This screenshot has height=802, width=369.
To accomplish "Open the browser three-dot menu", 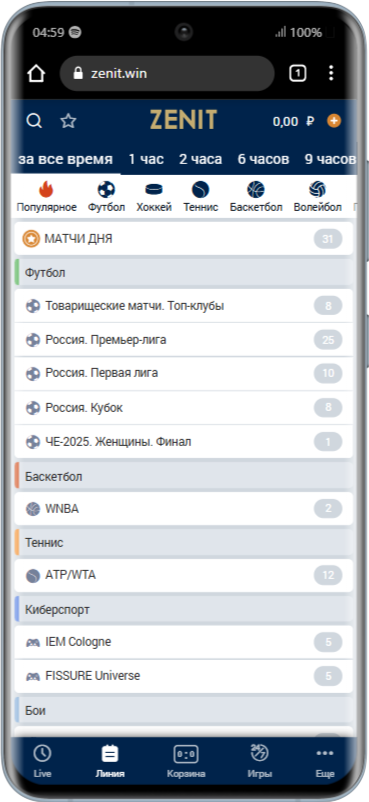I will point(331,74).
